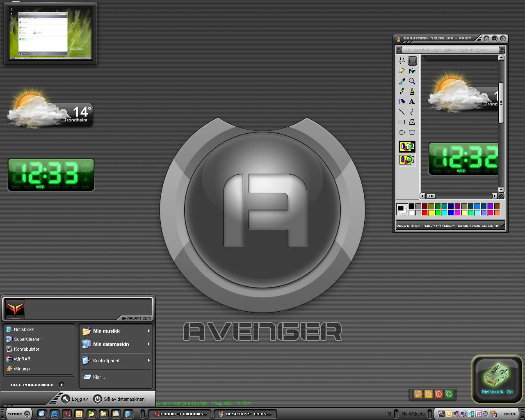
Task: Click Slå av datamaskinen button
Action: [119, 399]
